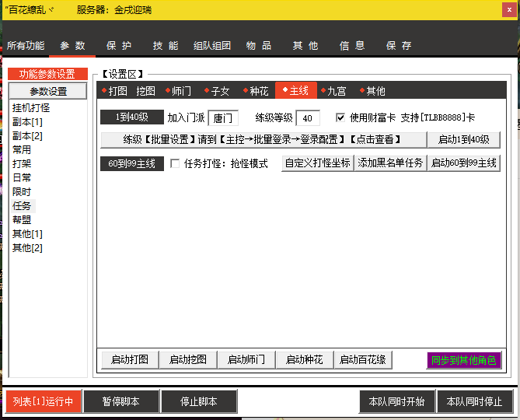Click the 保 存 top tab
The image size is (520, 420).
point(399,45)
